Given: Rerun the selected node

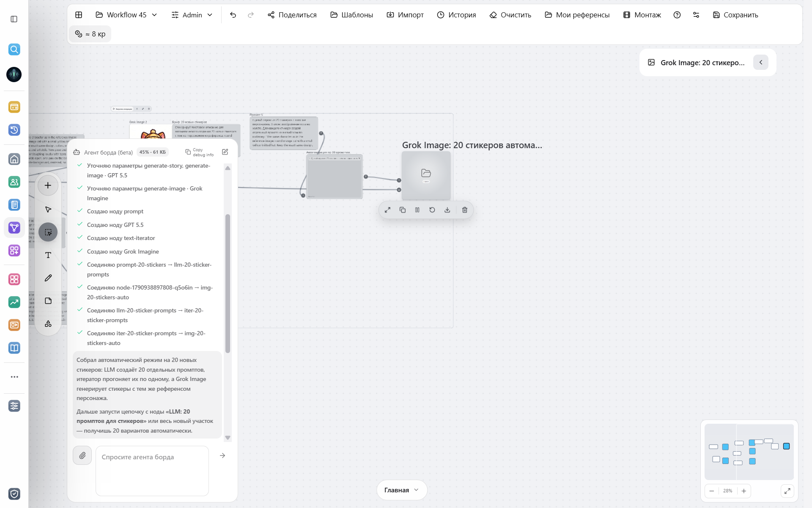Looking at the screenshot, I should pyautogui.click(x=432, y=210).
